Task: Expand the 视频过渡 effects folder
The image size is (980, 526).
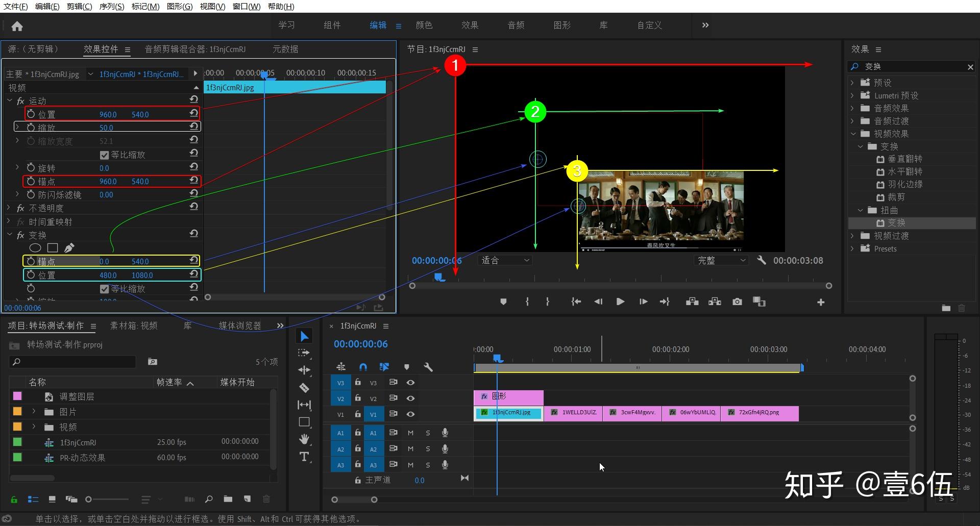Action: point(852,236)
